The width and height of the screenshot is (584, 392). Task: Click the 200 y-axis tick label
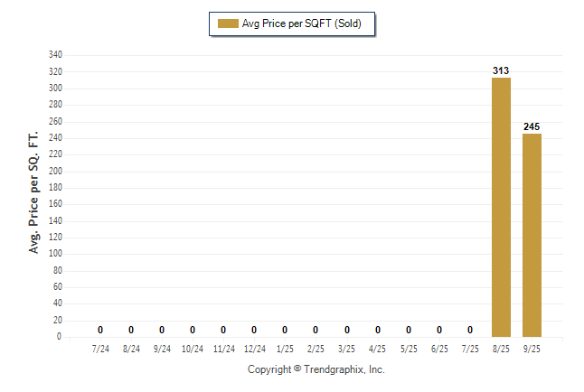tap(55, 171)
